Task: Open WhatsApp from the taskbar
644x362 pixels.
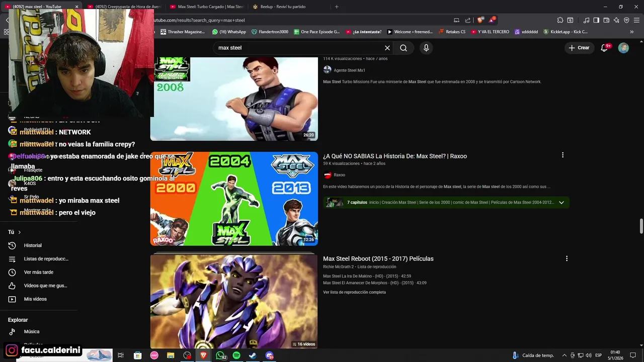Action: click(x=220, y=355)
